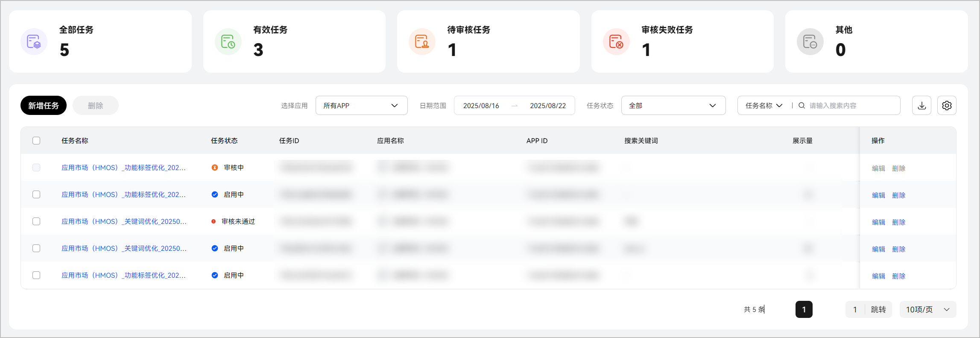Screen dimensions: 980x338
Task: Click the 审核失败任务 card icon
Action: [x=616, y=42]
